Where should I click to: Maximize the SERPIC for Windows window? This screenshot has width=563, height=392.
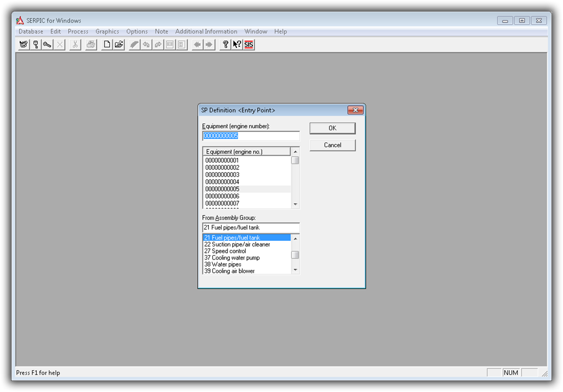click(x=522, y=20)
